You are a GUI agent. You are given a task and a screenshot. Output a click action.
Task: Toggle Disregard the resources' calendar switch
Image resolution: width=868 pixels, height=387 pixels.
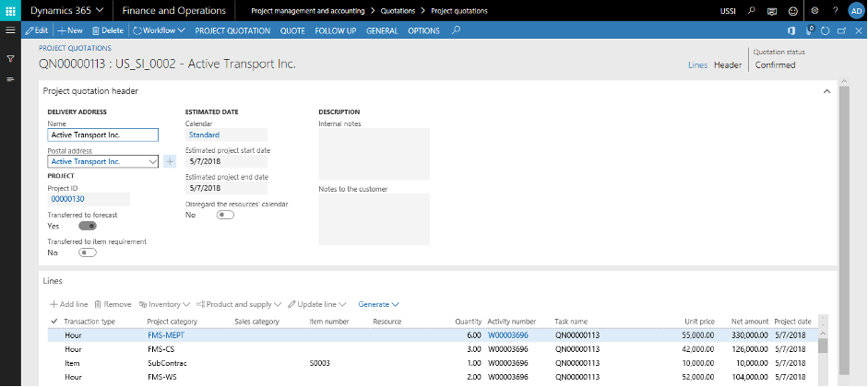[x=225, y=215]
